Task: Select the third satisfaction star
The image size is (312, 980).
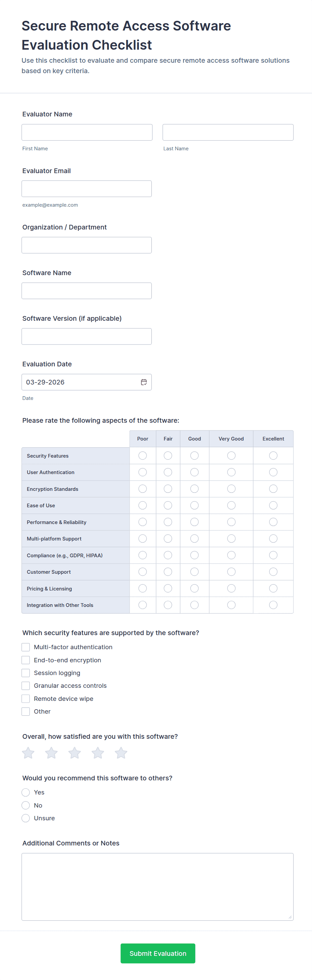Action: 74,753
